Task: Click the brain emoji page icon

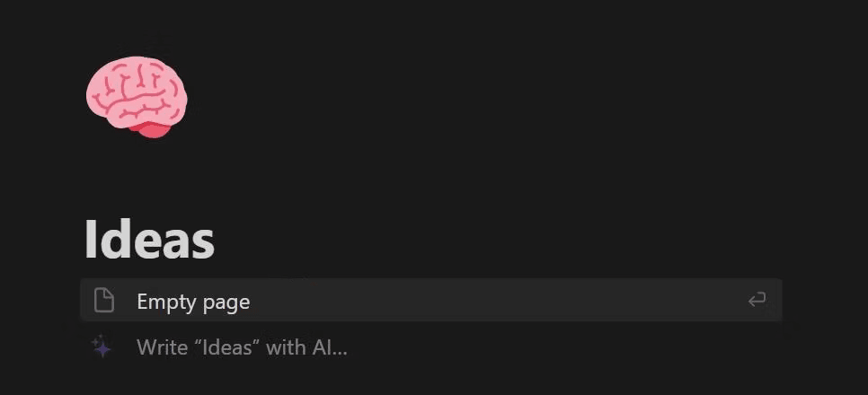Action: (137, 96)
